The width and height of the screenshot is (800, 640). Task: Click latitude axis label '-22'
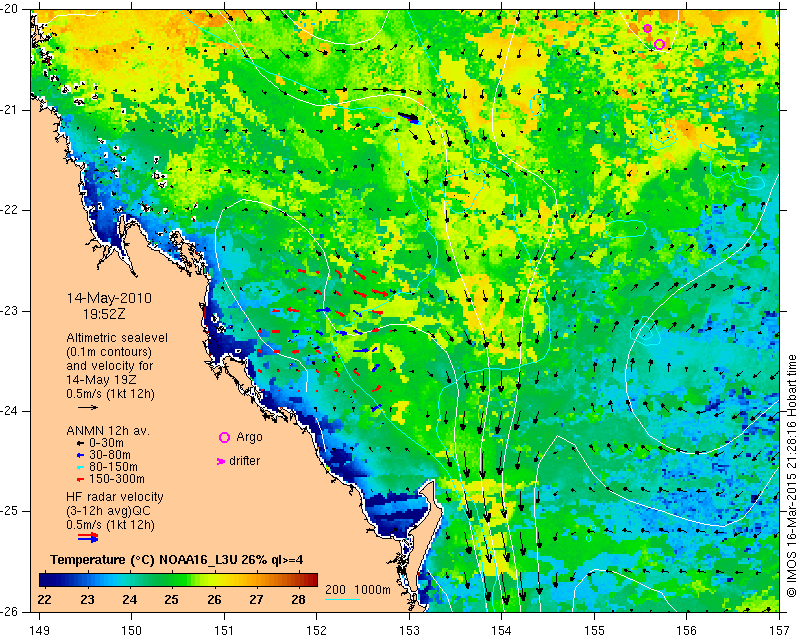pyautogui.click(x=10, y=210)
